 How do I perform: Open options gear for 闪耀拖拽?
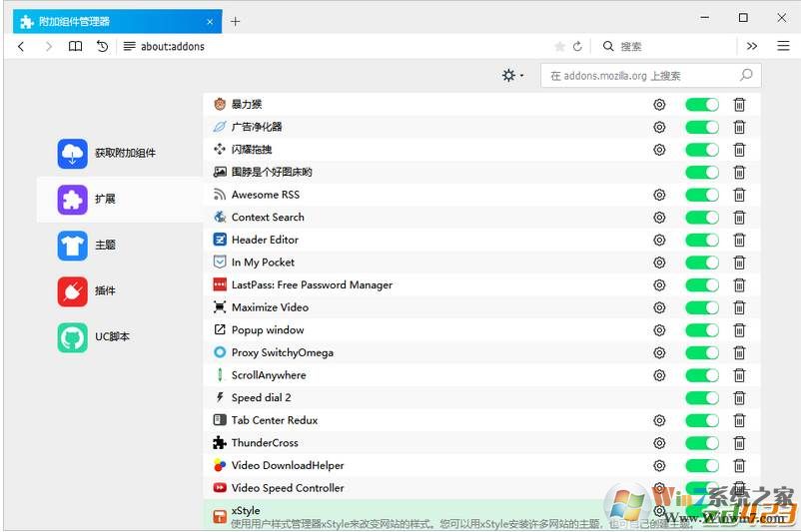659,150
